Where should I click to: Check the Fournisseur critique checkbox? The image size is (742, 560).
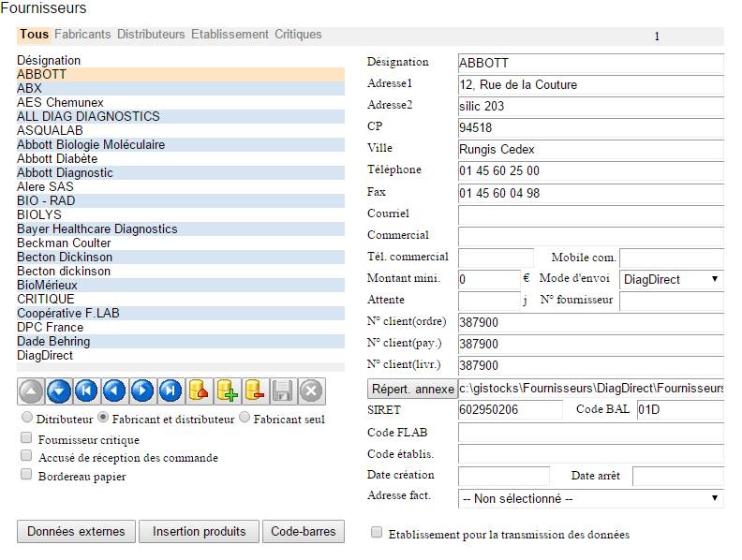[x=26, y=437]
